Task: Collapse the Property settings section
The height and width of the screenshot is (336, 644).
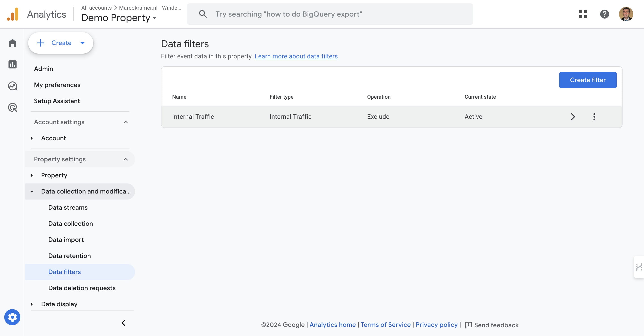Action: pos(125,159)
